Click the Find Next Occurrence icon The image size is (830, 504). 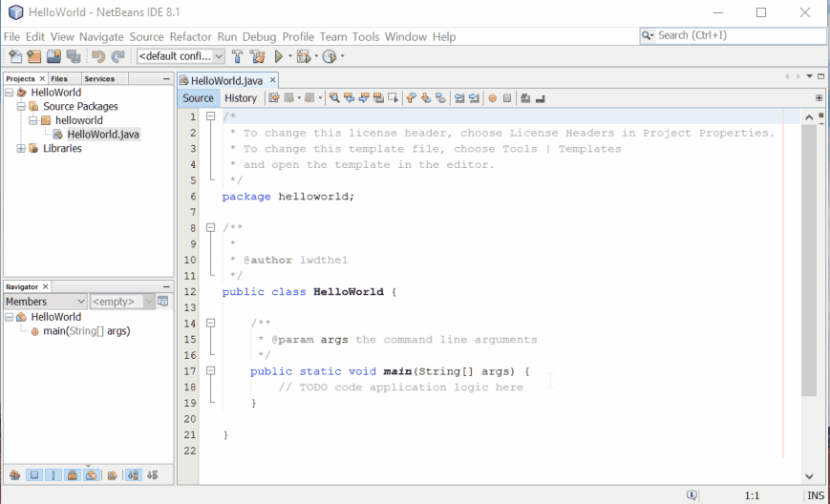coord(364,97)
